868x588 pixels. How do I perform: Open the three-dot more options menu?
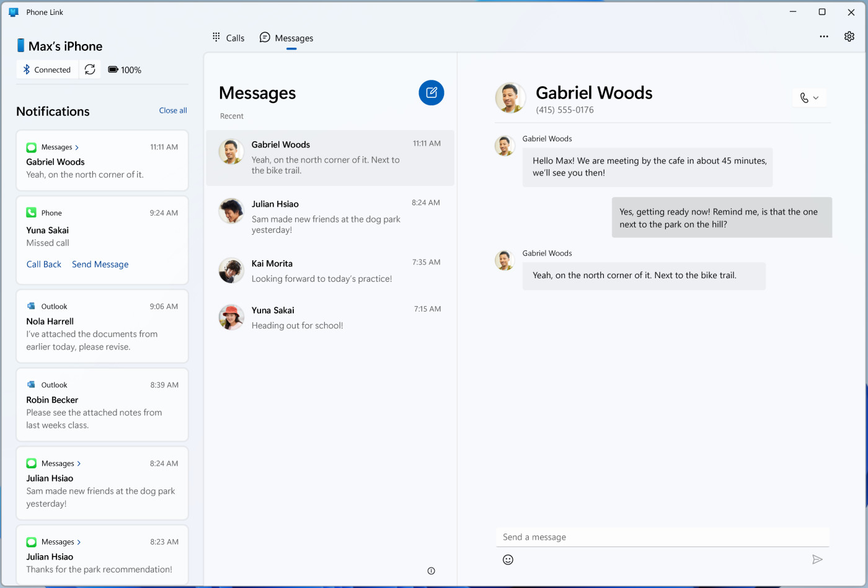click(x=823, y=37)
